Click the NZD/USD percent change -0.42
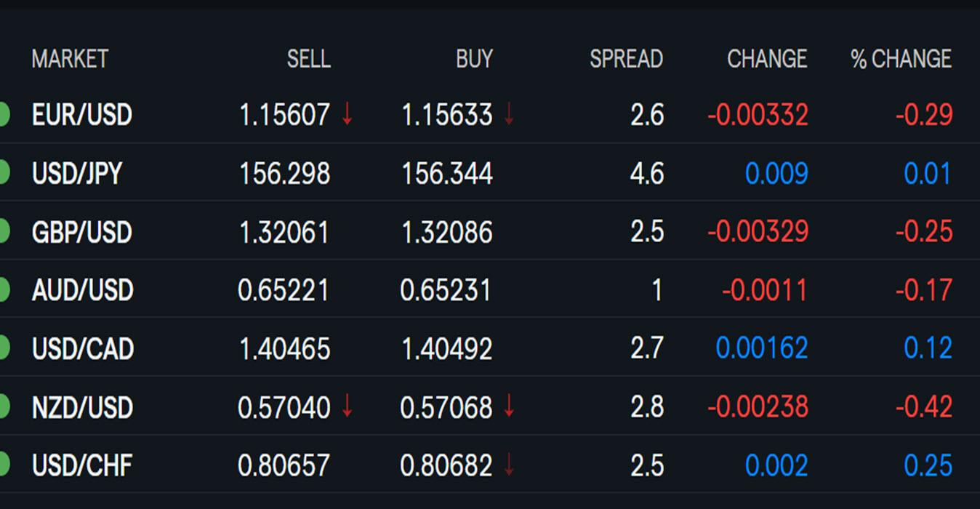Image resolution: width=980 pixels, height=509 pixels. pos(924,407)
